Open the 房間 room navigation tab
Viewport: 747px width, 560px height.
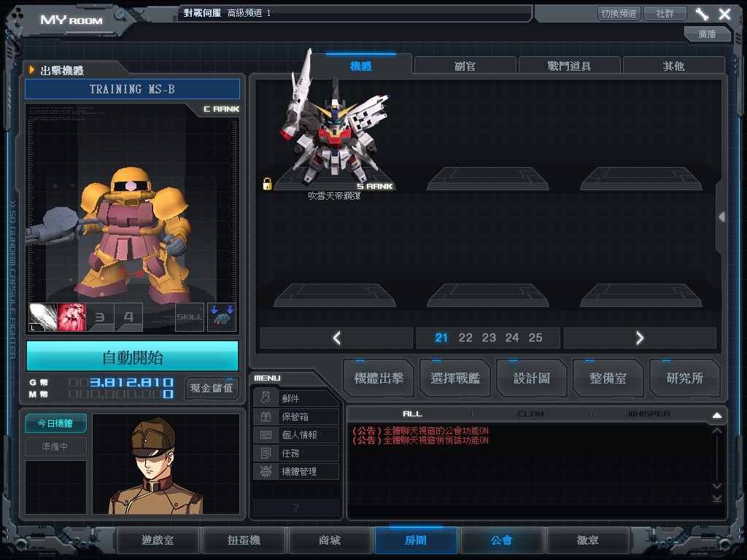click(x=416, y=540)
